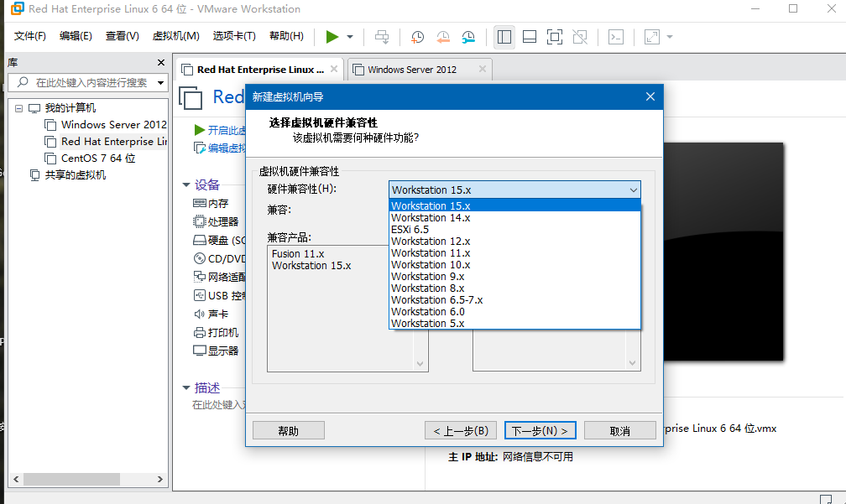Choose Workstation 12.x from dropdown list
This screenshot has width=846, height=504.
point(514,241)
